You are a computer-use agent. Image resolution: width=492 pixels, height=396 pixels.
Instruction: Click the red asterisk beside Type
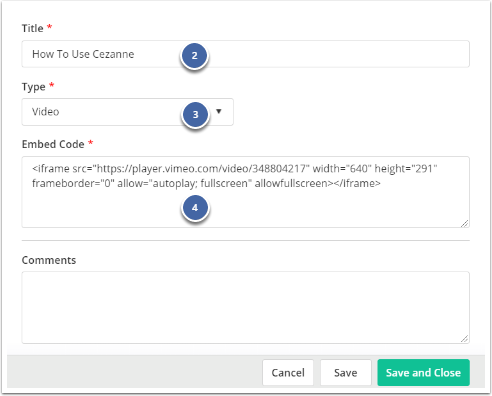coord(51,85)
